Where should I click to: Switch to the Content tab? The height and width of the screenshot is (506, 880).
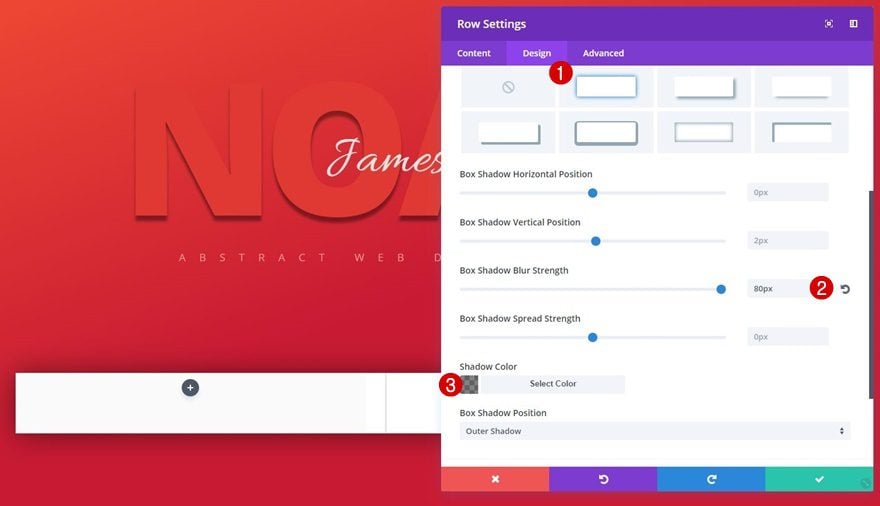point(474,53)
